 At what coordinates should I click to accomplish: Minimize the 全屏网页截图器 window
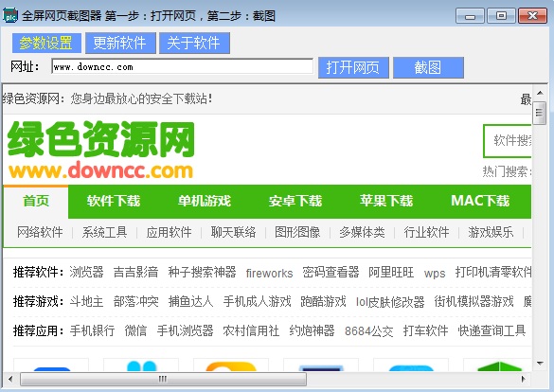pyautogui.click(x=470, y=16)
